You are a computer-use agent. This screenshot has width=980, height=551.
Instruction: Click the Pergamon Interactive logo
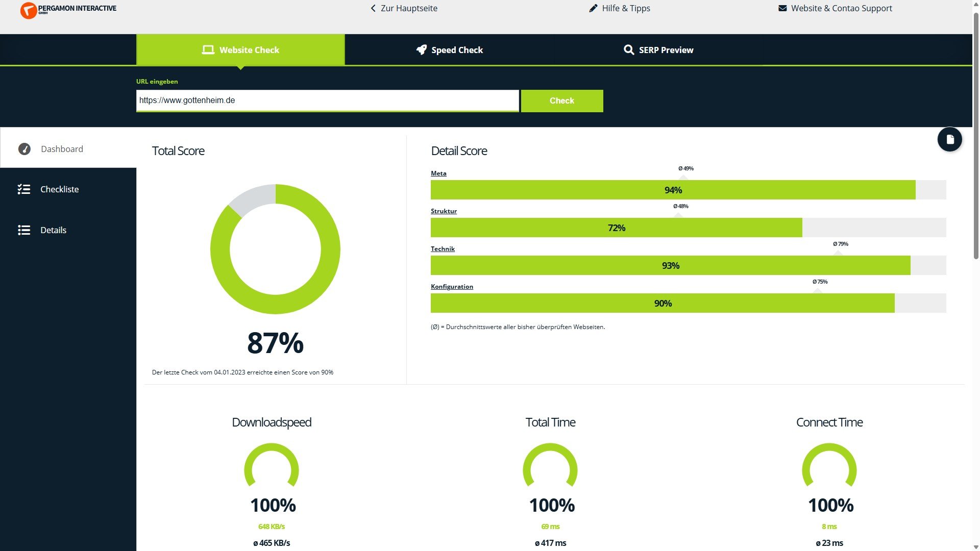coord(68,10)
